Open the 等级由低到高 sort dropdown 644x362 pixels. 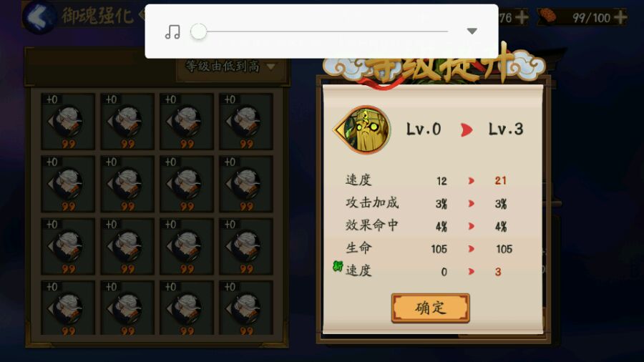pos(231,67)
